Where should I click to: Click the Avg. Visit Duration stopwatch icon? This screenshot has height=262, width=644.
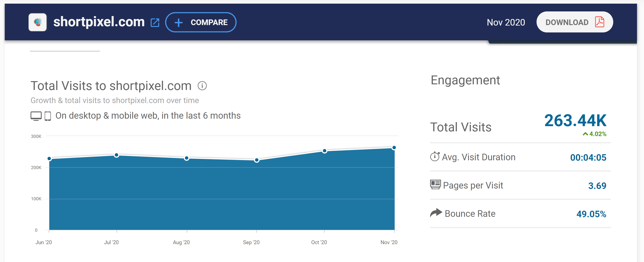pyautogui.click(x=435, y=157)
